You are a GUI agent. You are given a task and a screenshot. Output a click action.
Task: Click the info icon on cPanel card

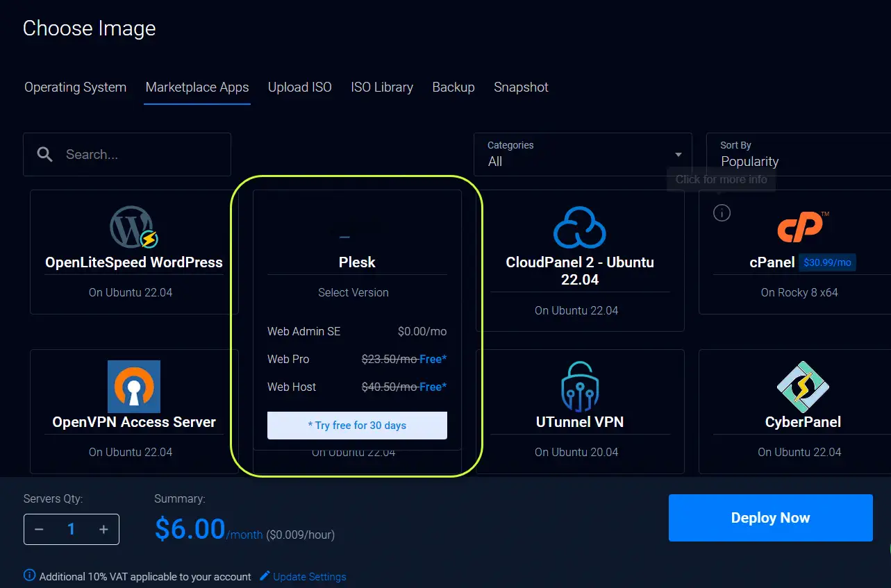pyautogui.click(x=722, y=213)
